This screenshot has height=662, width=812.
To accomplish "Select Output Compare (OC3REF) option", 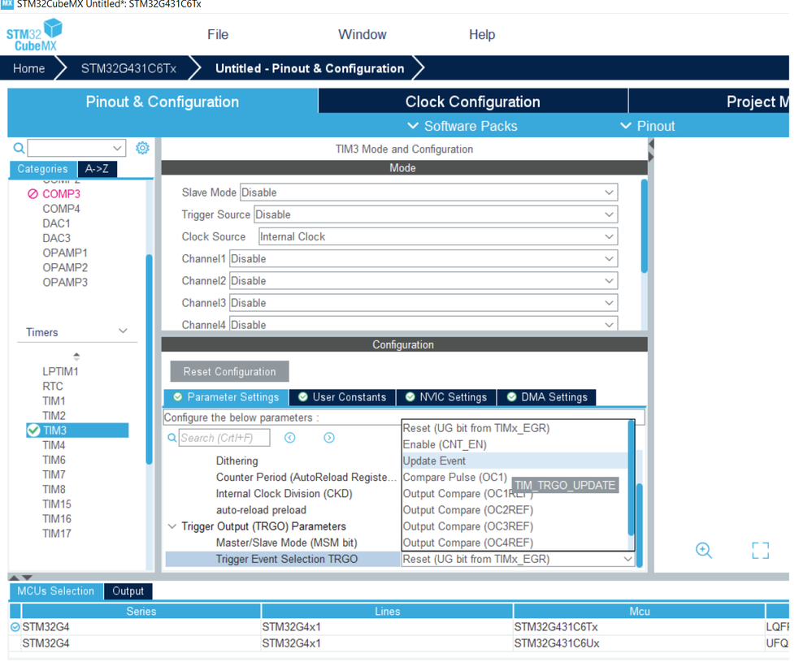I will [x=515, y=526].
